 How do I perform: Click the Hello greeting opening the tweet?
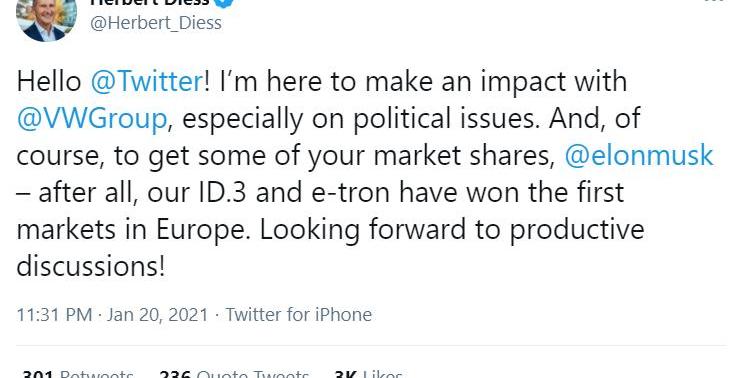click(x=49, y=81)
